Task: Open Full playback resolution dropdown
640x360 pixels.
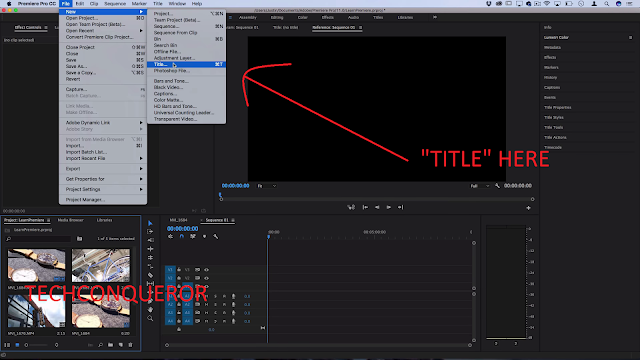Action: 480,186
